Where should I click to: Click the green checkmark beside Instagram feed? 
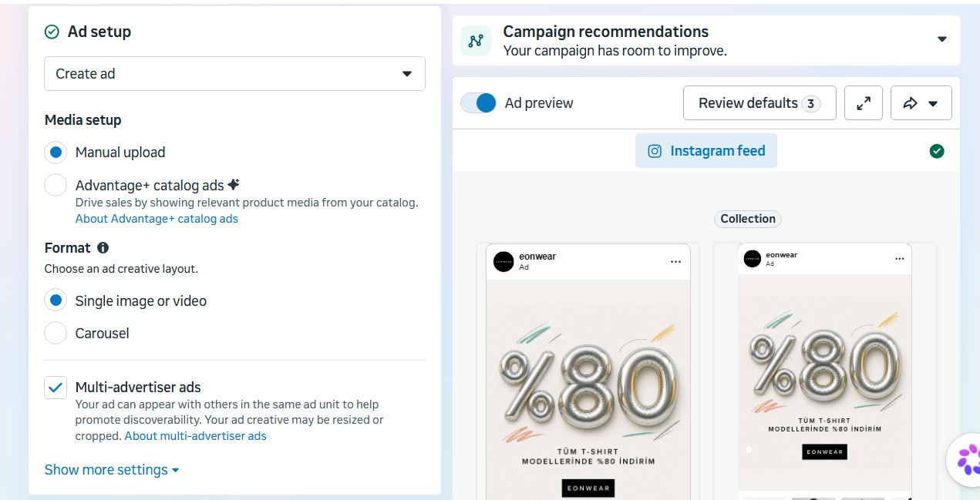tap(937, 151)
